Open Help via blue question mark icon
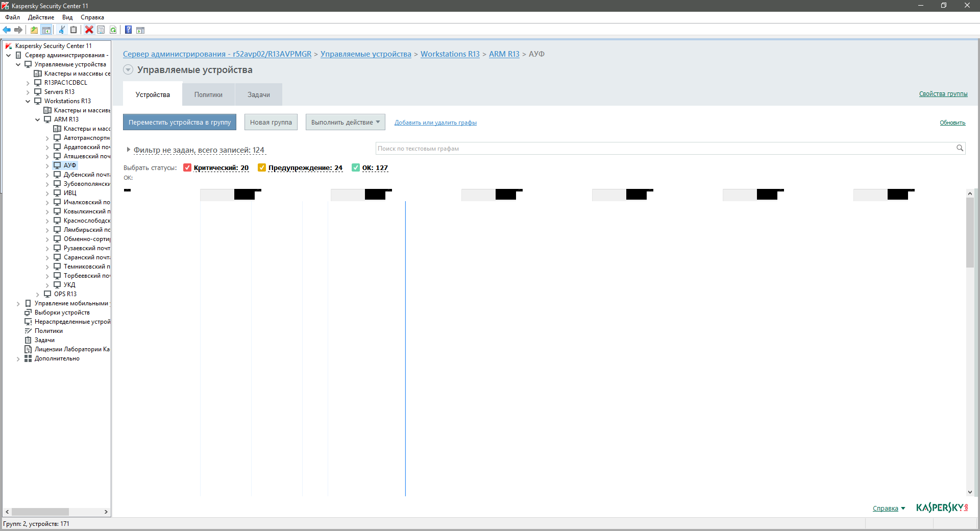 pyautogui.click(x=129, y=30)
